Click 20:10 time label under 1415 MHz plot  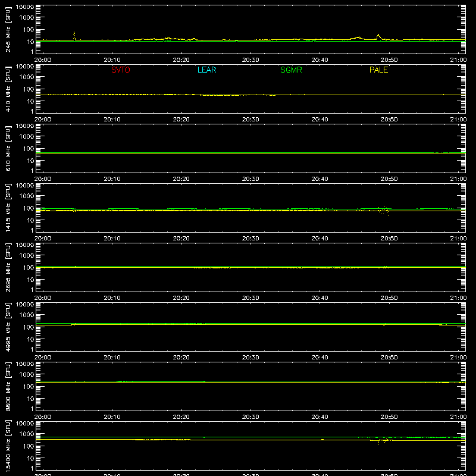click(112, 239)
